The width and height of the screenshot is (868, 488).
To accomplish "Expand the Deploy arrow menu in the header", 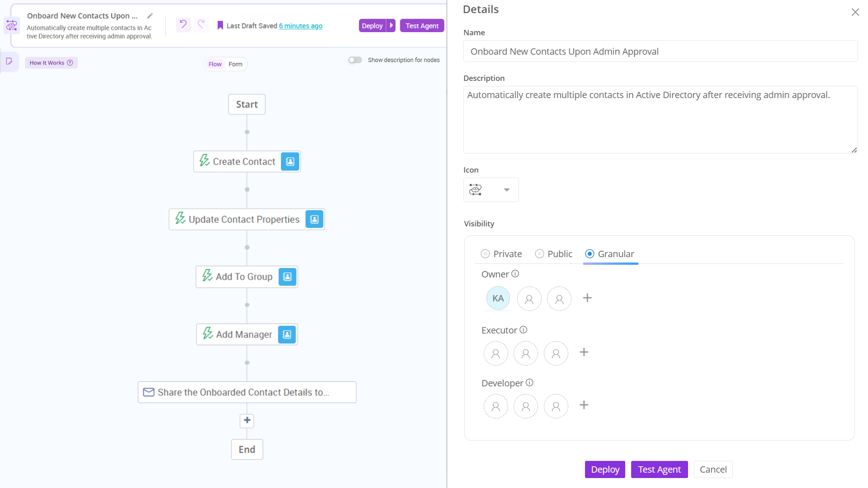I will [x=391, y=26].
